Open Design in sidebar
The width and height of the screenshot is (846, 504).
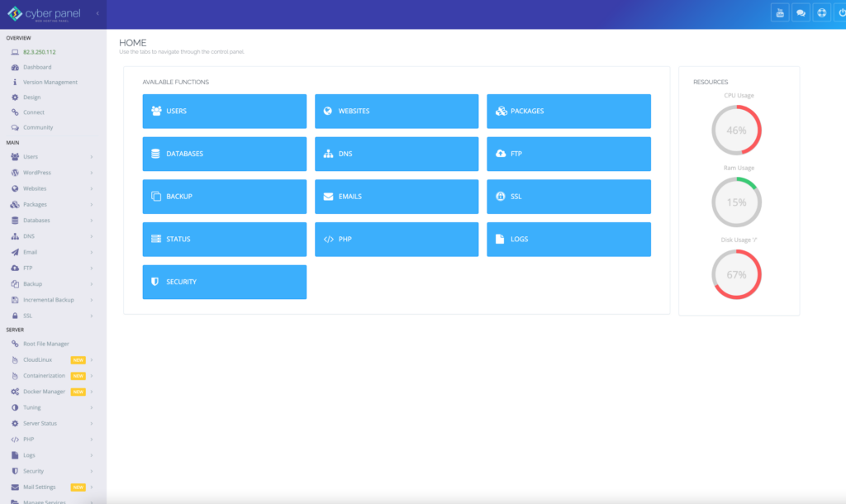coord(32,97)
